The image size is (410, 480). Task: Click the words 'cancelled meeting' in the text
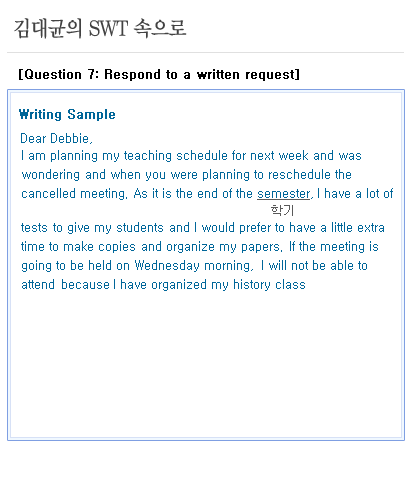click(74, 194)
